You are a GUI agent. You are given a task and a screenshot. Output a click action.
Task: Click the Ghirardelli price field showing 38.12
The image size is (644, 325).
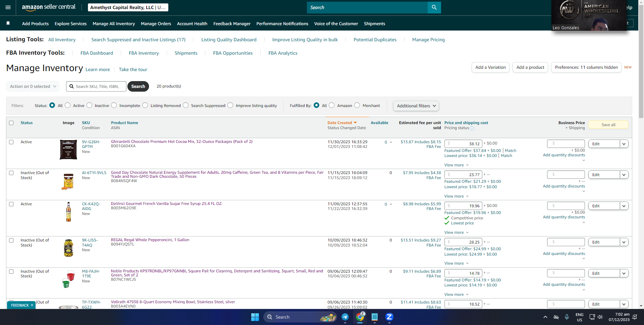463,144
